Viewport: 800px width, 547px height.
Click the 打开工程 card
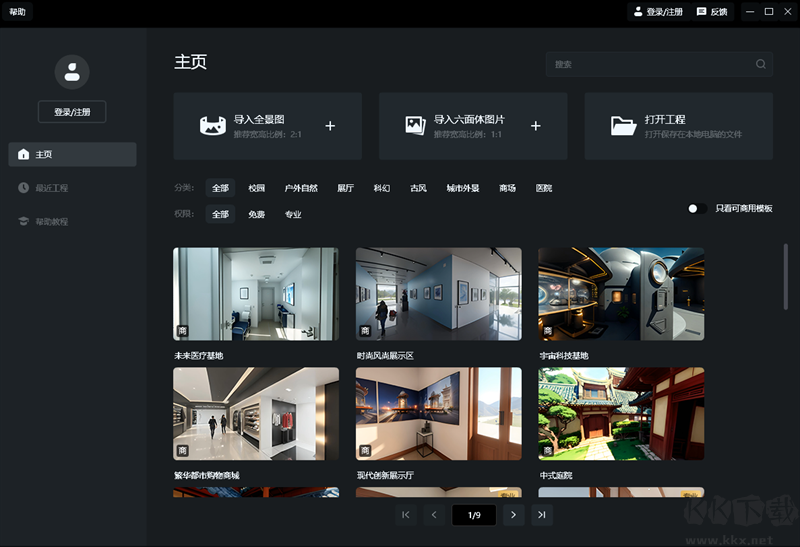[679, 126]
